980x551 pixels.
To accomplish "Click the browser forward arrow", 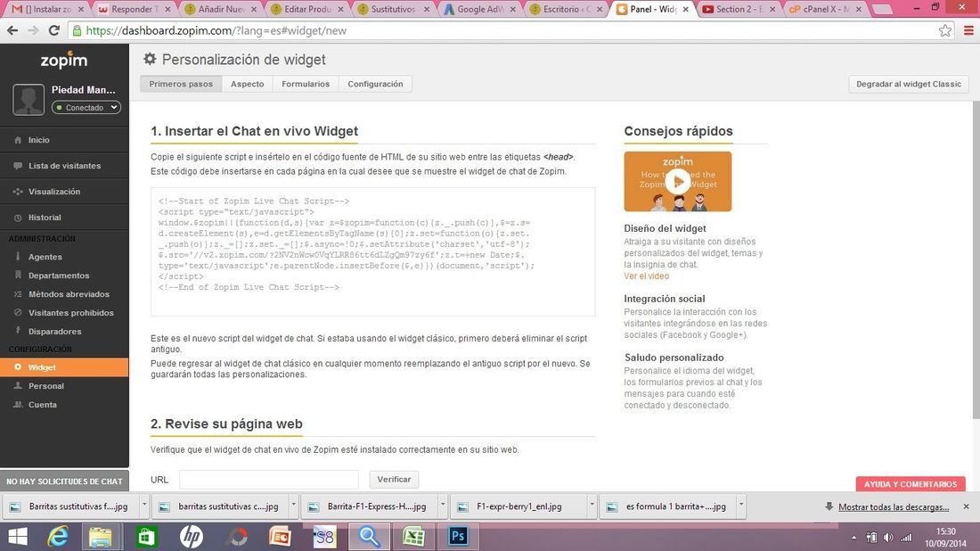I will (x=33, y=30).
